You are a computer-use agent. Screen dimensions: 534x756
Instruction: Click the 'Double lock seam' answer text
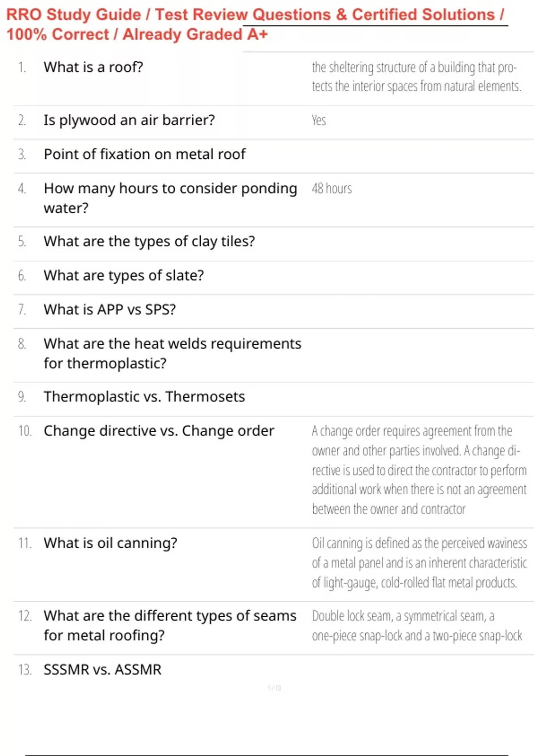[417, 626]
